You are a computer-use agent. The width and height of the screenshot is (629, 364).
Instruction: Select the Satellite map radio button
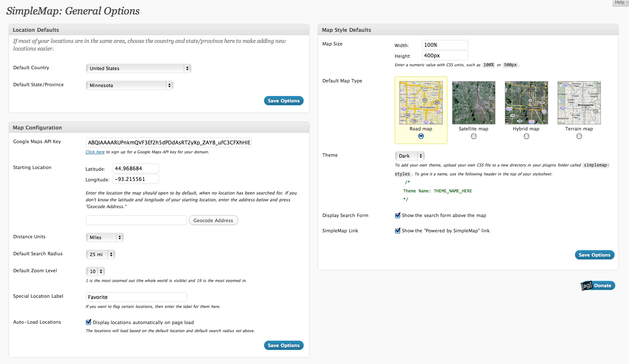(x=474, y=136)
